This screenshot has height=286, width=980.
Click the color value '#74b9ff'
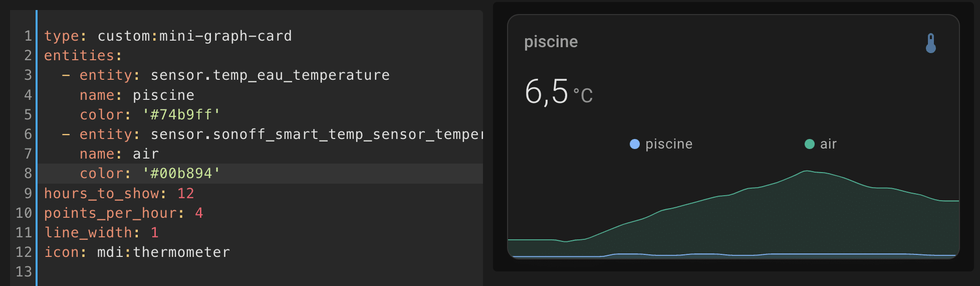pos(181,115)
